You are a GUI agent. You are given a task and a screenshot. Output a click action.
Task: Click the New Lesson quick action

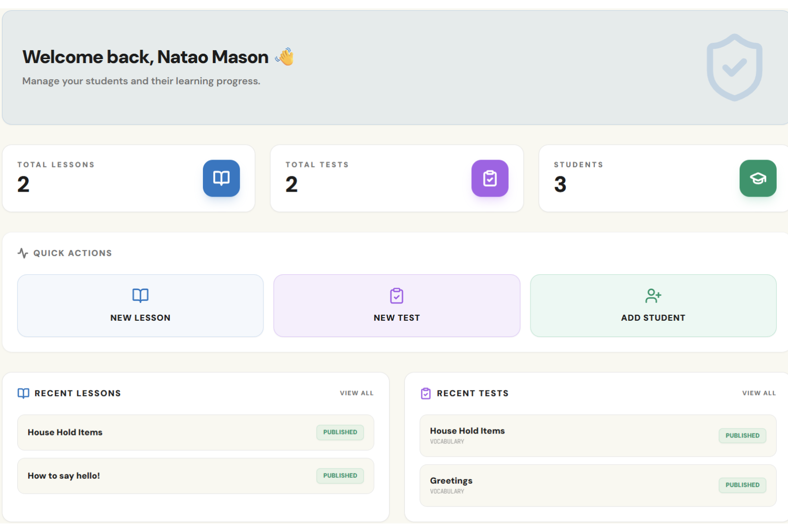click(x=140, y=305)
